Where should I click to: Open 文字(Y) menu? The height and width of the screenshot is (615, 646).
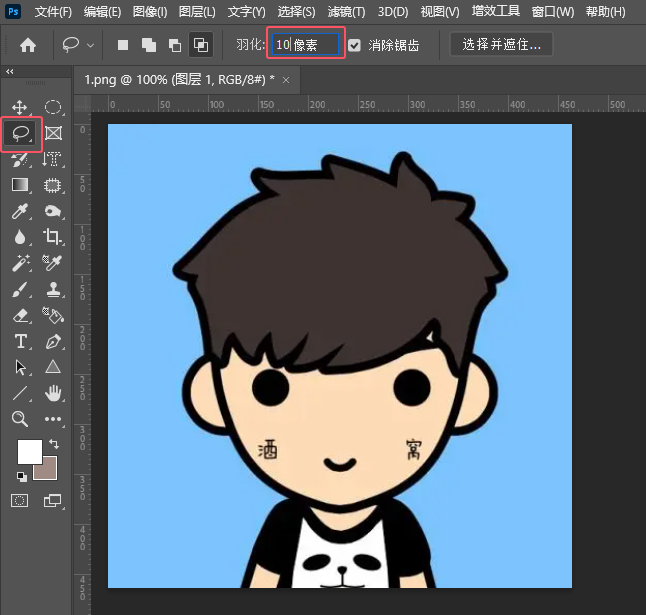(x=246, y=12)
